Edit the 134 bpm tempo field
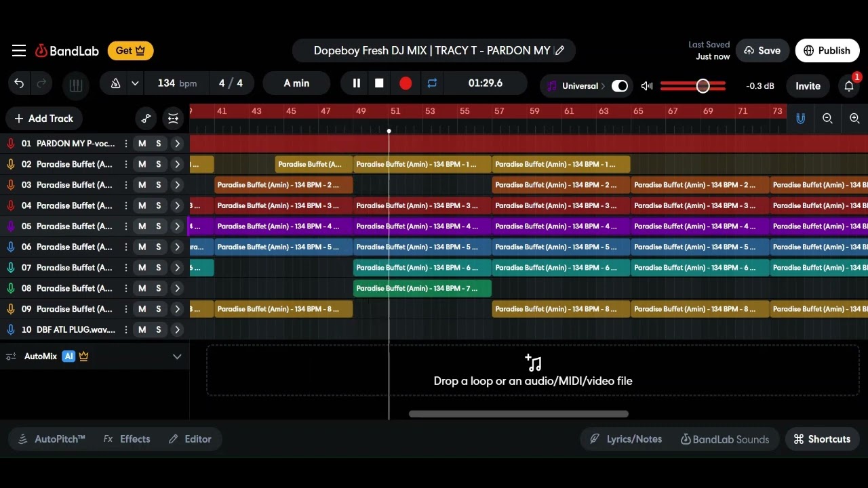The image size is (868, 488). [x=177, y=83]
